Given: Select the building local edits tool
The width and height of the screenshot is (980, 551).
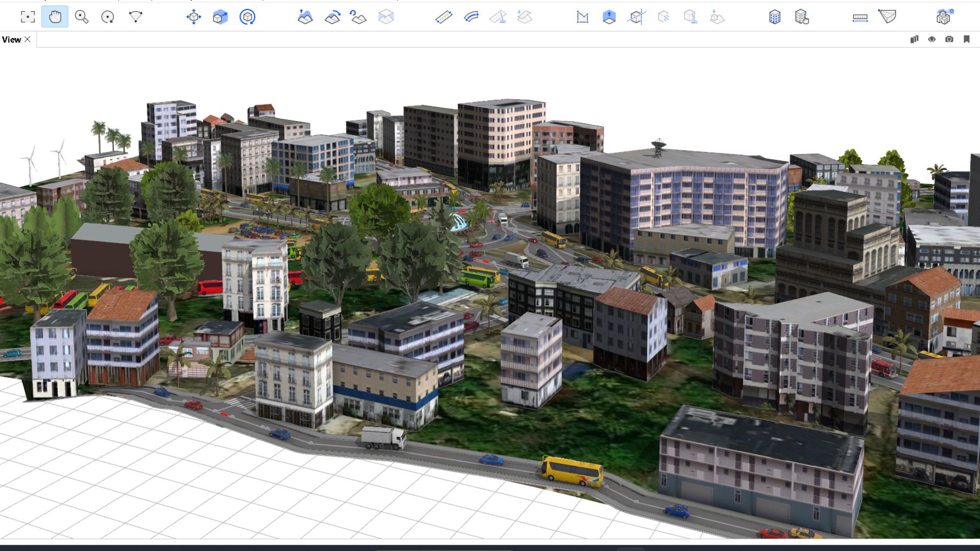Looking at the screenshot, I should click(802, 17).
